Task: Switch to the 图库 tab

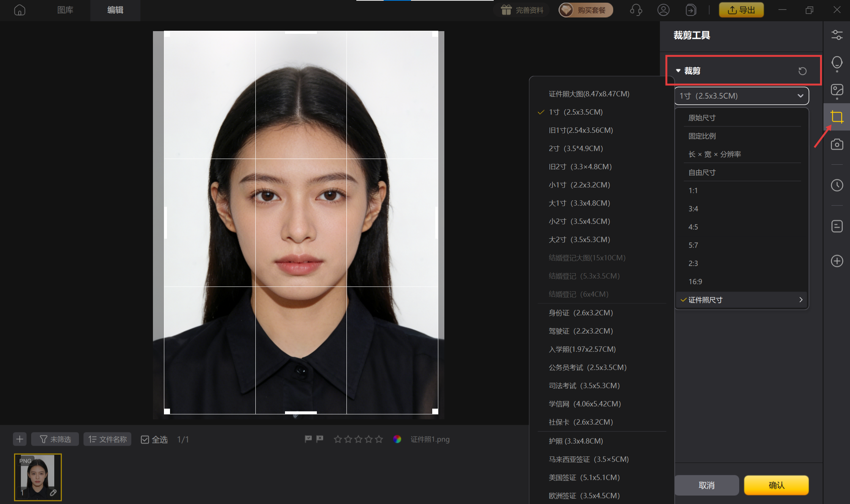Action: click(x=65, y=10)
